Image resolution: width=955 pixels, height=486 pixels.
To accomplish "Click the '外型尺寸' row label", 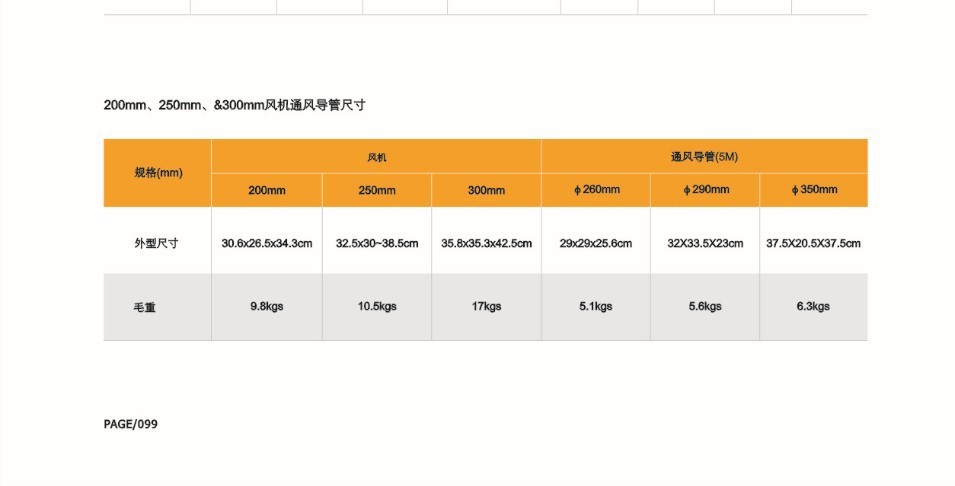I will click(157, 242).
